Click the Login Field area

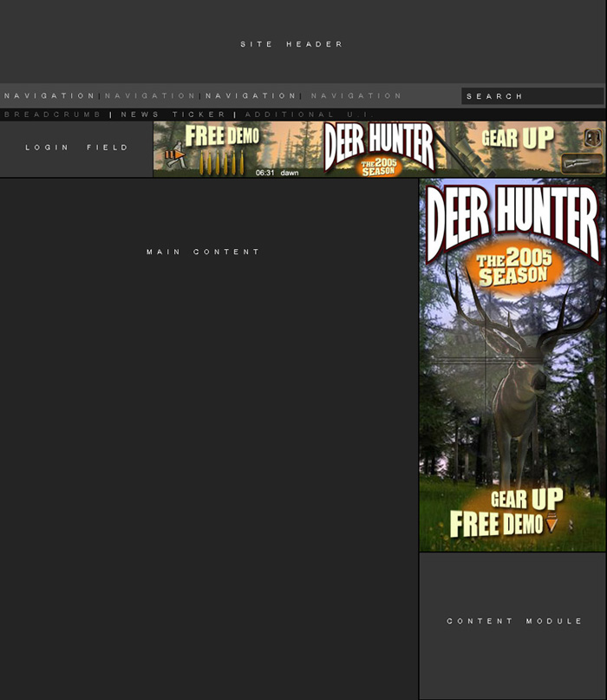[x=76, y=147]
